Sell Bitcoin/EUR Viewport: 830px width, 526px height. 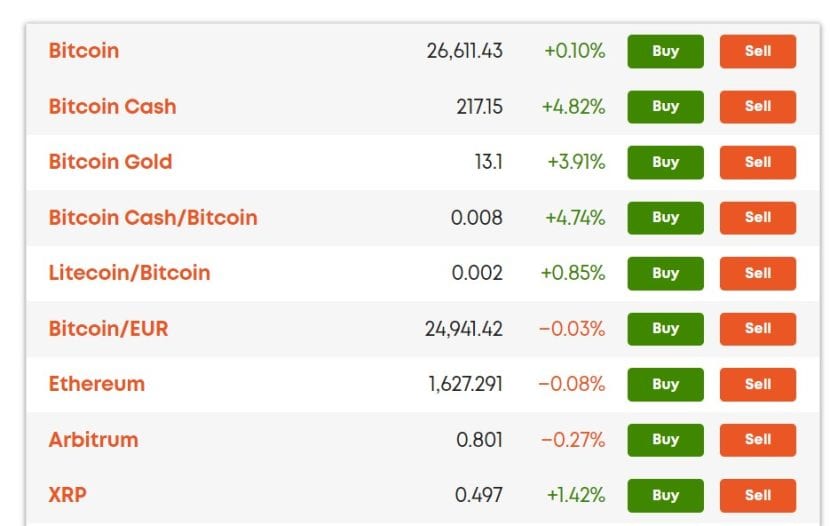tap(757, 329)
